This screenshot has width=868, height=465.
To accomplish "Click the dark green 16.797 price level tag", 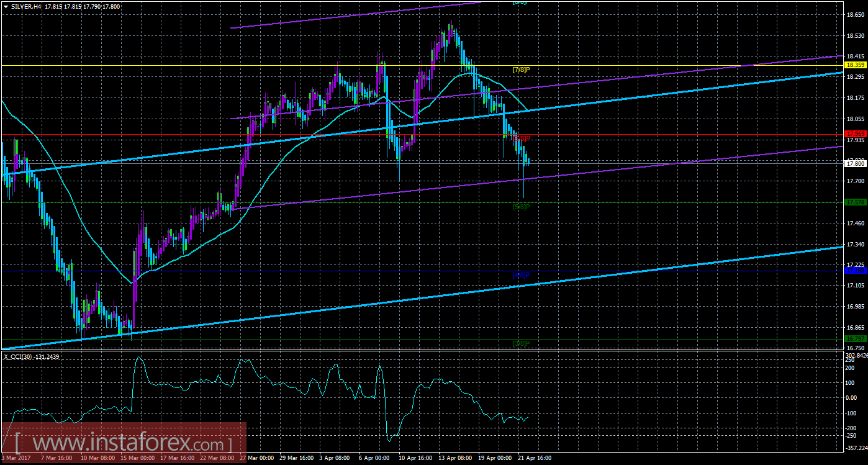I will [855, 338].
